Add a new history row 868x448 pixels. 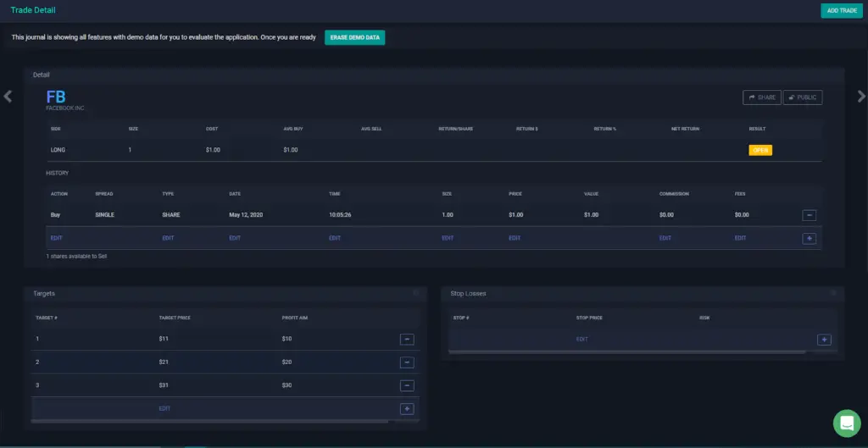point(809,238)
